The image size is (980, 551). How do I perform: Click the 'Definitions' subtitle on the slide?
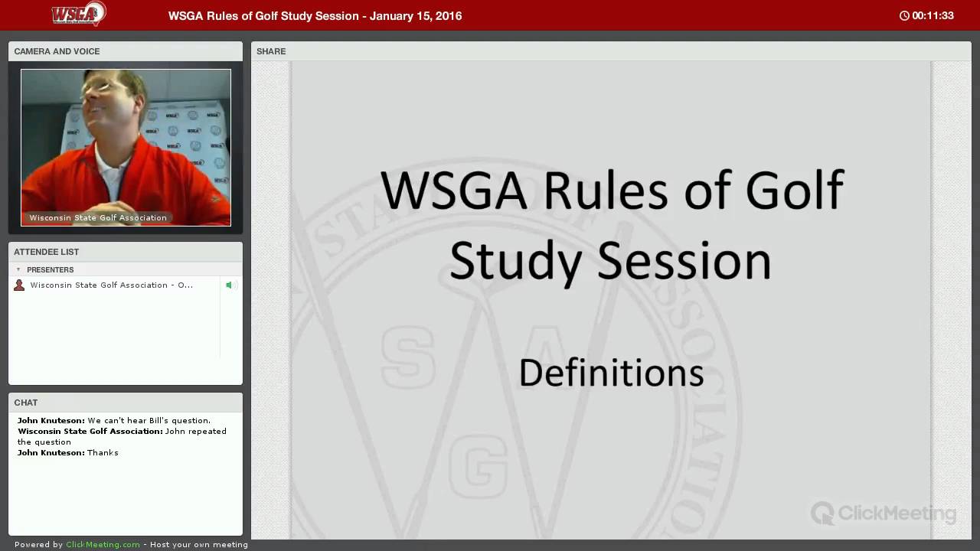pos(611,373)
